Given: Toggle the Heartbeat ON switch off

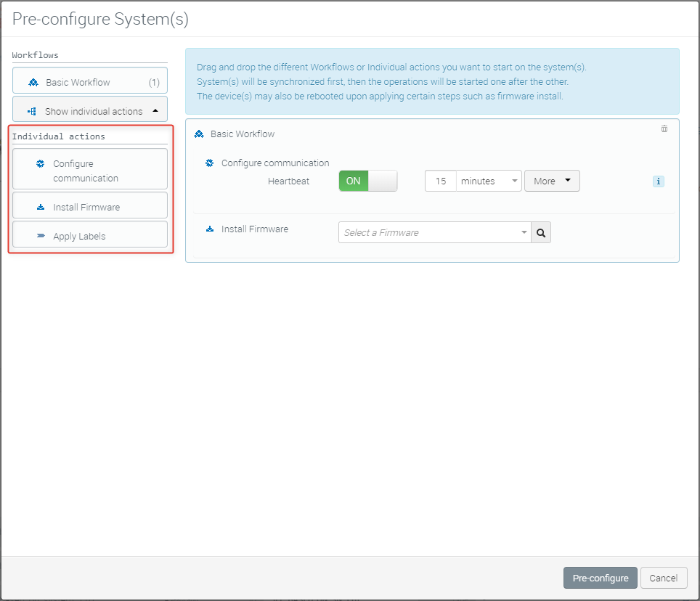Looking at the screenshot, I should (367, 181).
